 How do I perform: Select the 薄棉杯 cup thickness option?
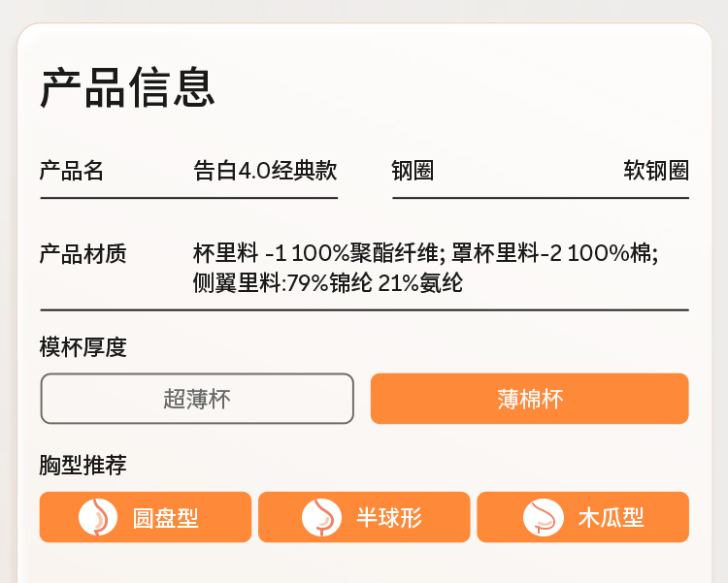[529, 399]
